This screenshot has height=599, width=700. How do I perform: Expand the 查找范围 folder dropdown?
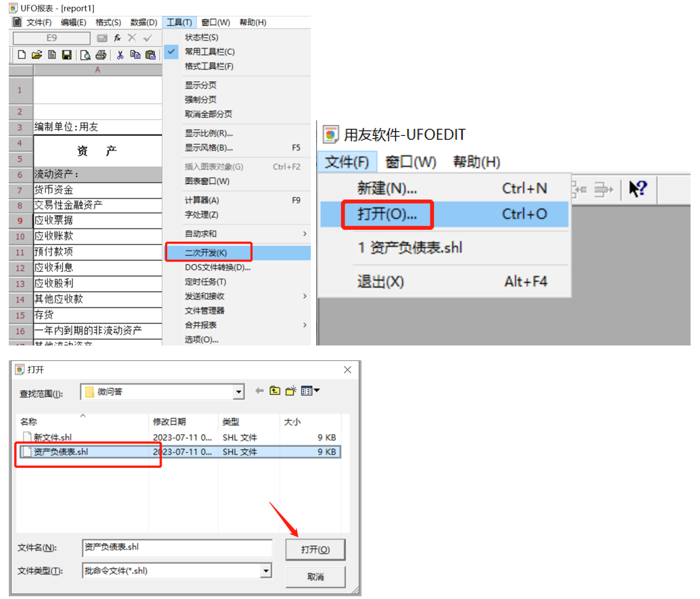(239, 392)
